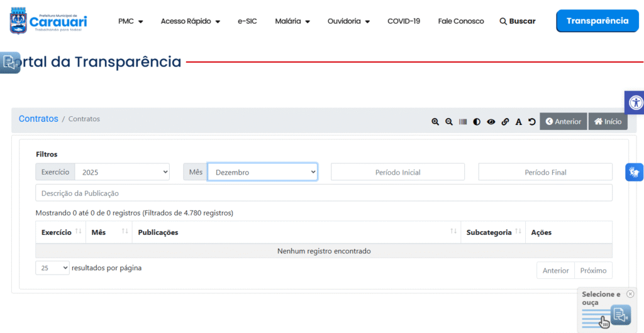Screen dimensions: 644x333
Task: Toggle the eye visibility accessibility option
Action: (x=491, y=122)
